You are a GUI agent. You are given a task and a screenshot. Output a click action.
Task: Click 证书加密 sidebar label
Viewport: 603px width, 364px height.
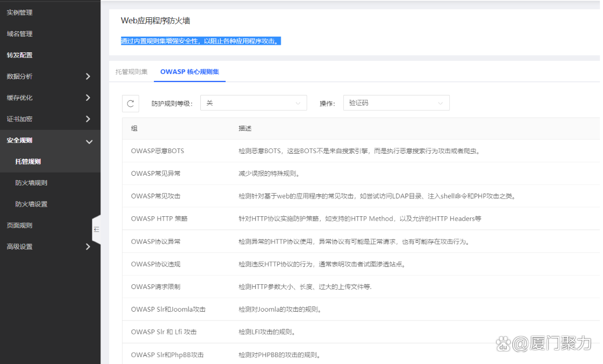[19, 119]
